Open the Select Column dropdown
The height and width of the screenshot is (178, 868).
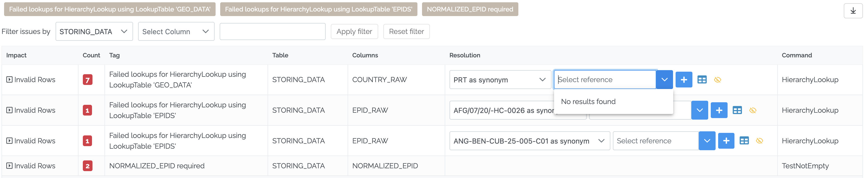pos(176,31)
